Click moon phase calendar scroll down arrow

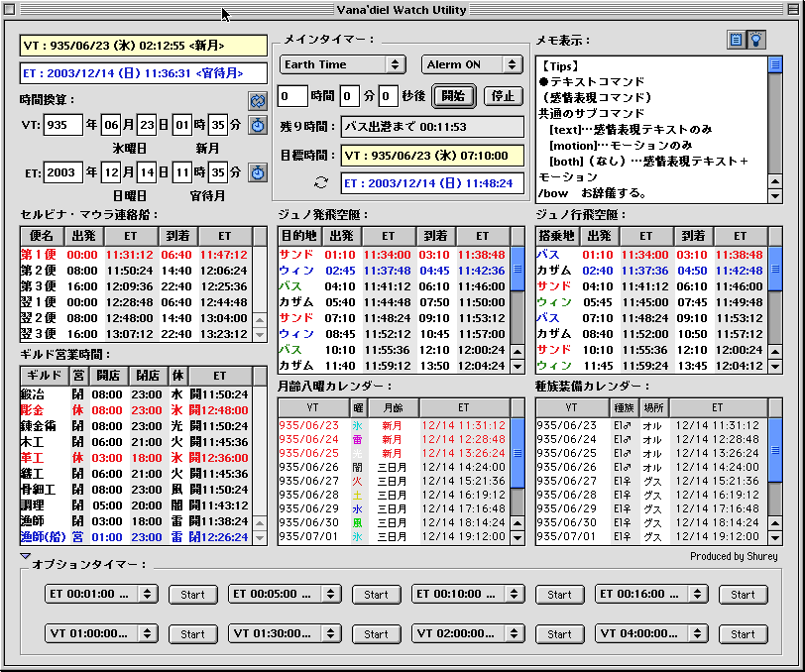(x=517, y=537)
